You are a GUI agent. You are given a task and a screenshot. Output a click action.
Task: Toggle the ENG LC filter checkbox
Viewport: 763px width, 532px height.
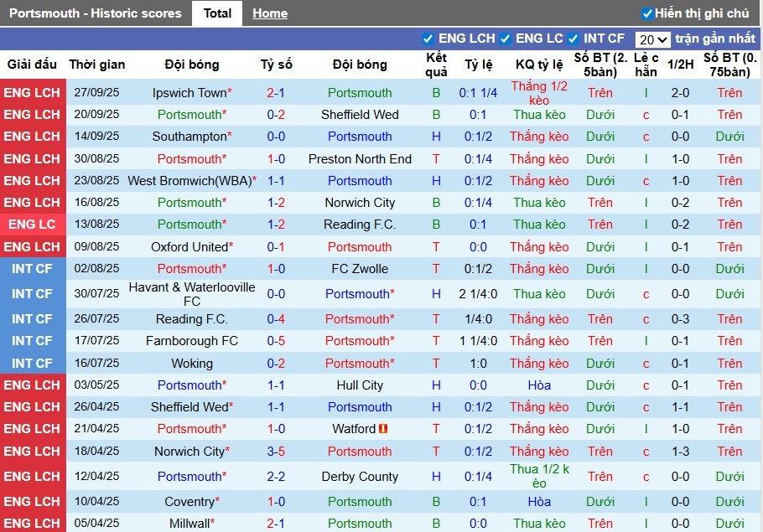pyautogui.click(x=504, y=39)
